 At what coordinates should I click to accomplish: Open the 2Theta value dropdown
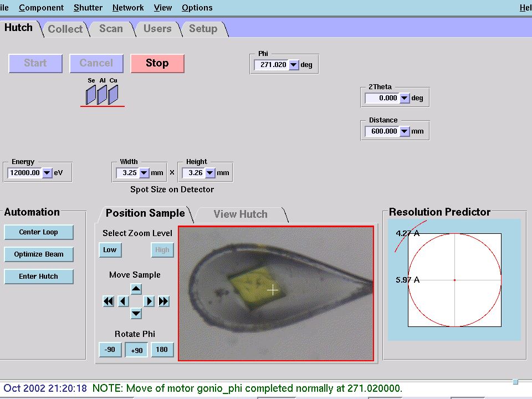click(x=404, y=98)
